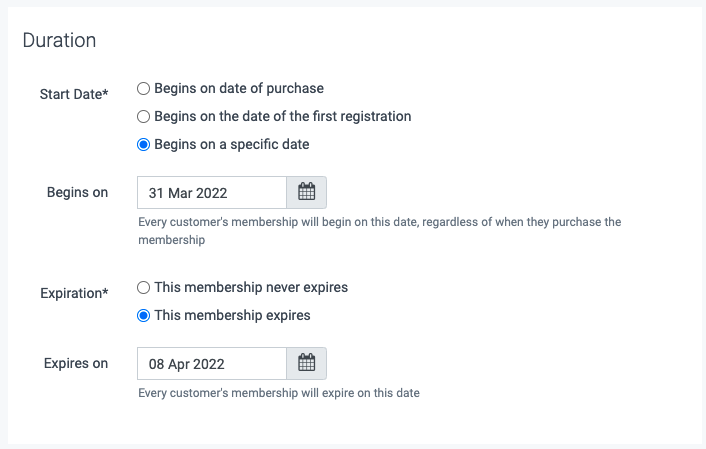The height and width of the screenshot is (449, 706).
Task: Open the Expires on calendar picker icon
Action: pyautogui.click(x=307, y=363)
